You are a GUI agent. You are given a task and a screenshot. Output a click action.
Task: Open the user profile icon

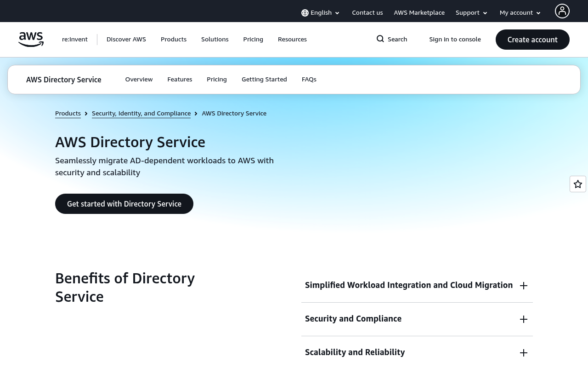click(x=562, y=11)
